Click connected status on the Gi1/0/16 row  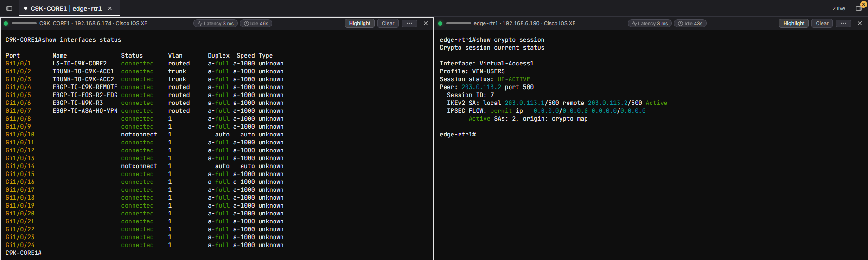(137, 182)
